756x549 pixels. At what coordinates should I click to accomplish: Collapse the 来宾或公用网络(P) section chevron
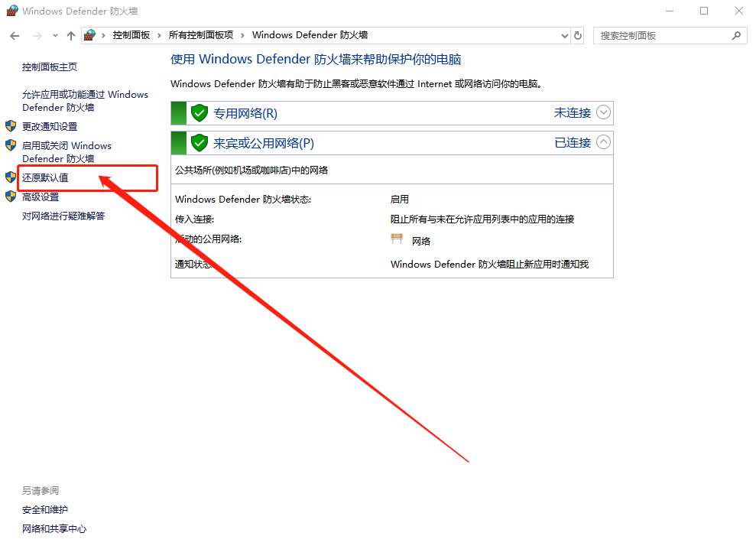[603, 142]
